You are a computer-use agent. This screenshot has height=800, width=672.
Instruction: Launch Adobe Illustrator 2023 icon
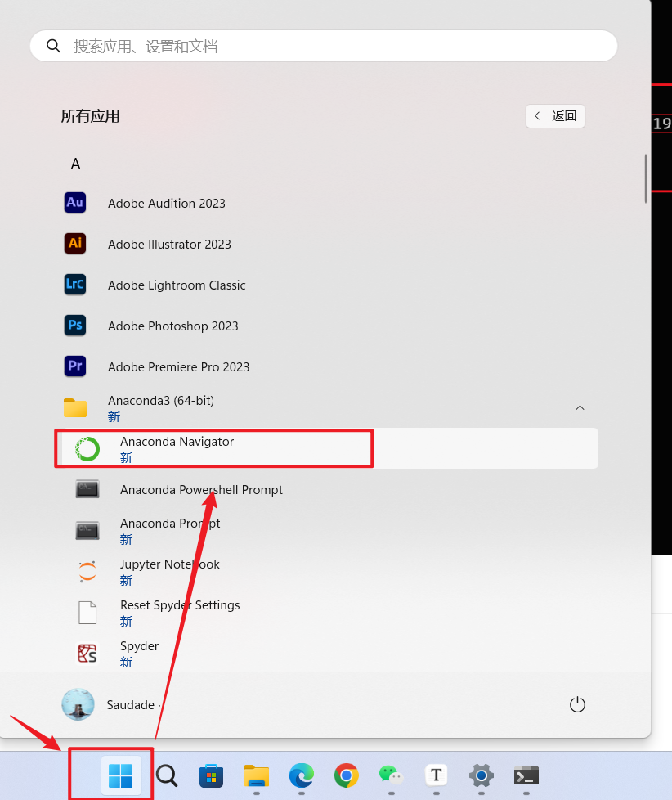tap(75, 244)
